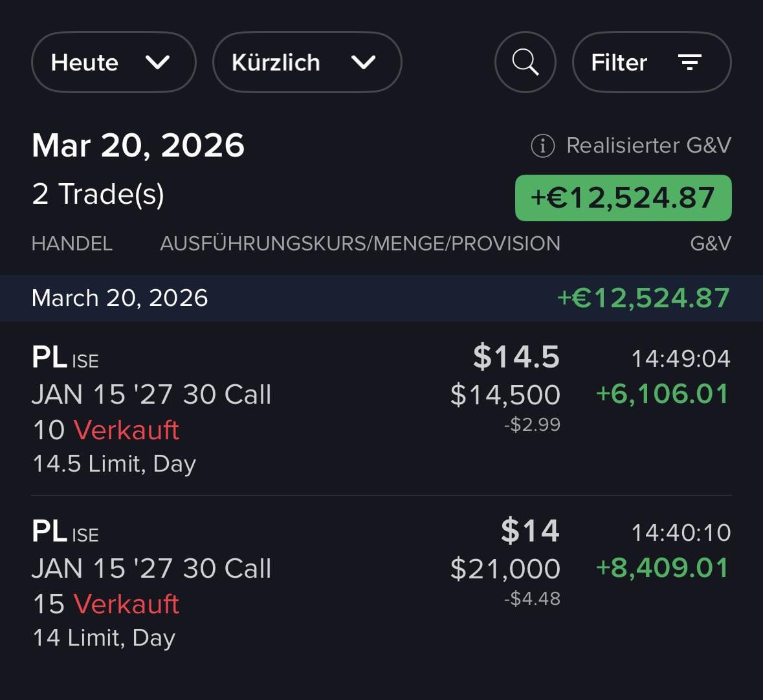Screen dimensions: 763x700
Task: Open the Kürzlich sort dropdown
Action: coord(306,63)
